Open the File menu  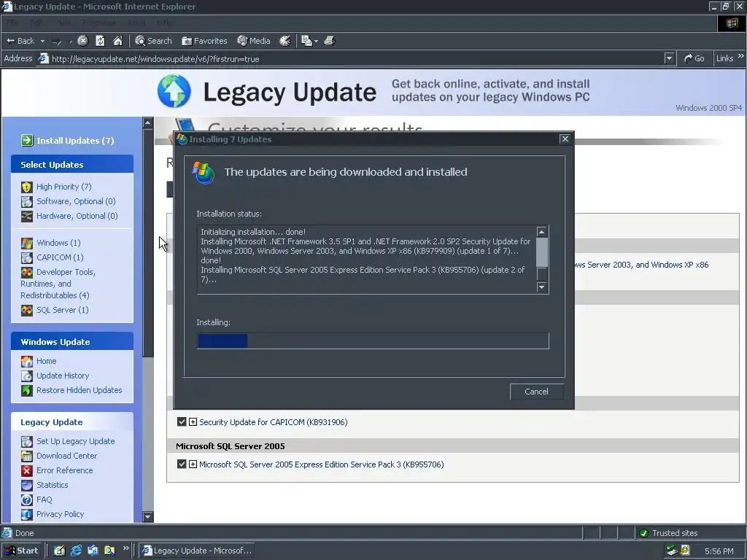tap(12, 23)
